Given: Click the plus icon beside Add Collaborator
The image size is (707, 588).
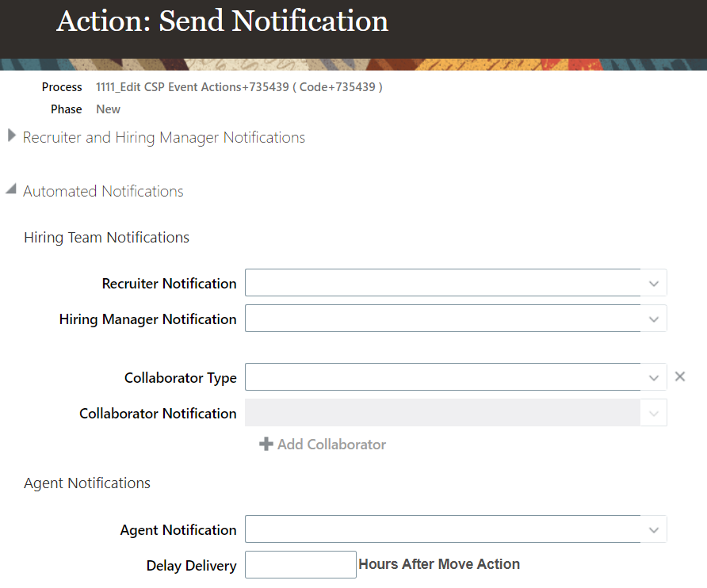Looking at the screenshot, I should [x=266, y=444].
